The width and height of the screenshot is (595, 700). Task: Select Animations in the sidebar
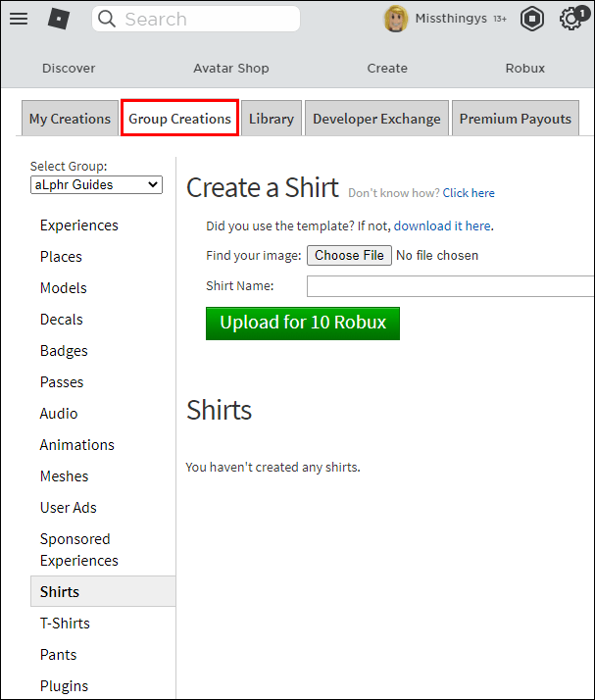tap(77, 445)
